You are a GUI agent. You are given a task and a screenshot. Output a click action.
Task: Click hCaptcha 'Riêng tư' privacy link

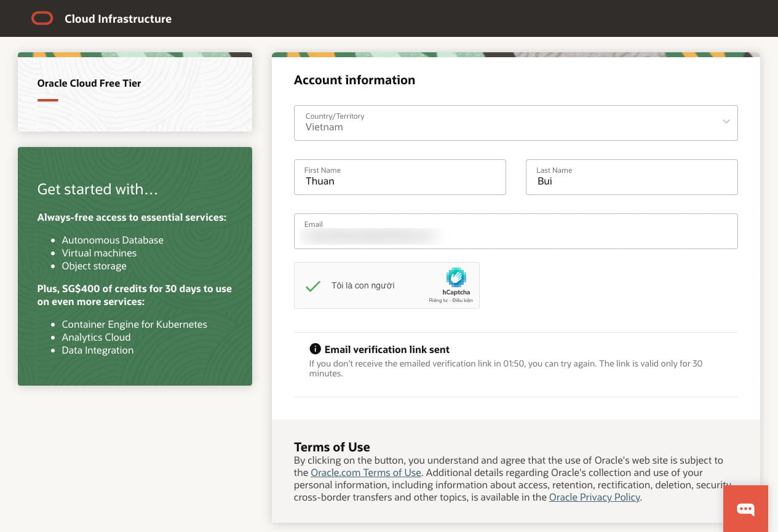coord(438,301)
